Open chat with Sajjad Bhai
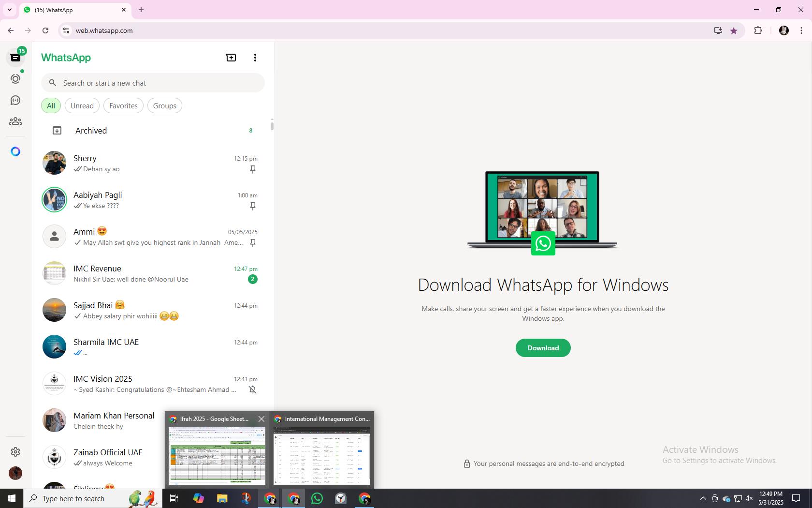Viewport: 812px width, 508px height. pyautogui.click(x=153, y=310)
